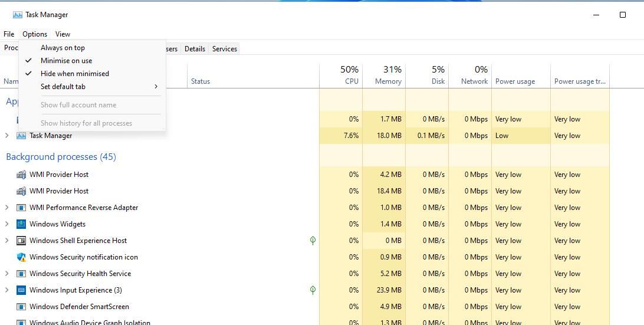The height and width of the screenshot is (325, 644).
Task: Uncheck Hide when minimised option
Action: [x=74, y=74]
